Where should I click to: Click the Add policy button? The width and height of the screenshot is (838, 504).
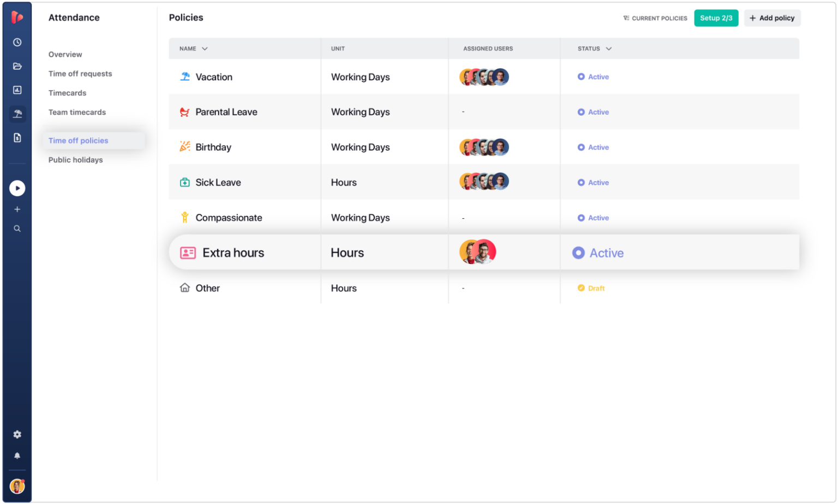coord(772,18)
